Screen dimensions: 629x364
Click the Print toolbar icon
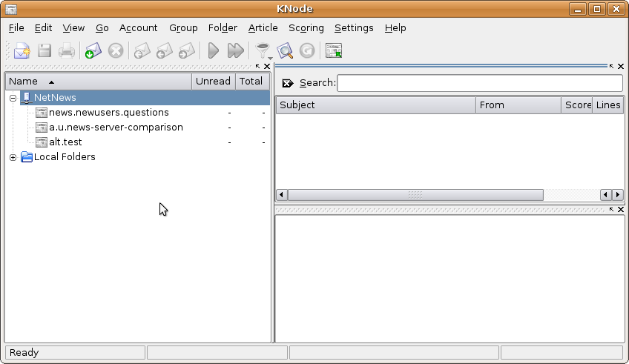click(67, 51)
